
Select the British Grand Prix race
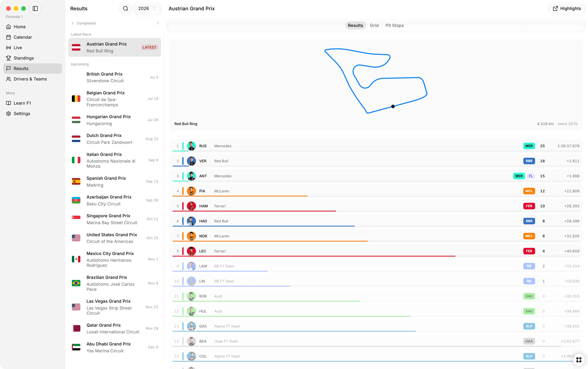[114, 77]
